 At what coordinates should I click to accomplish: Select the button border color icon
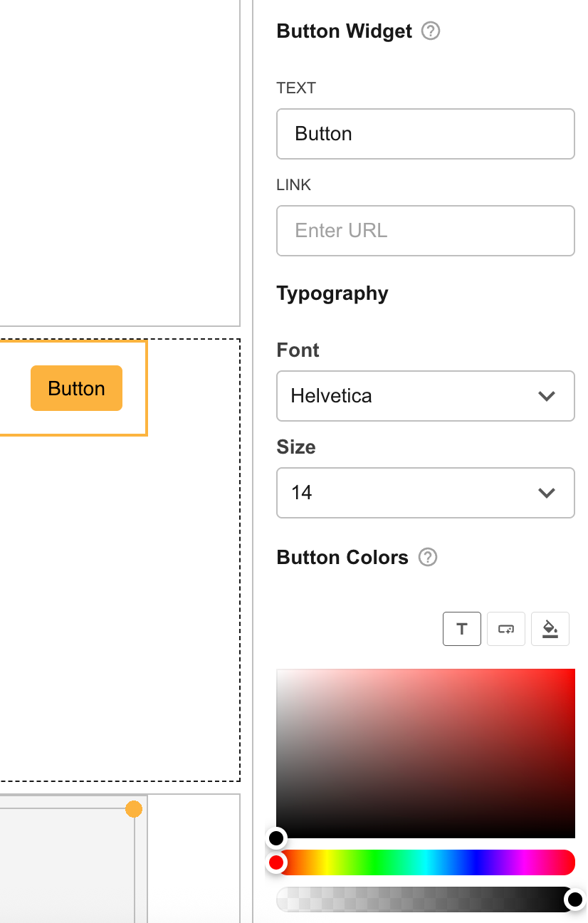click(506, 629)
